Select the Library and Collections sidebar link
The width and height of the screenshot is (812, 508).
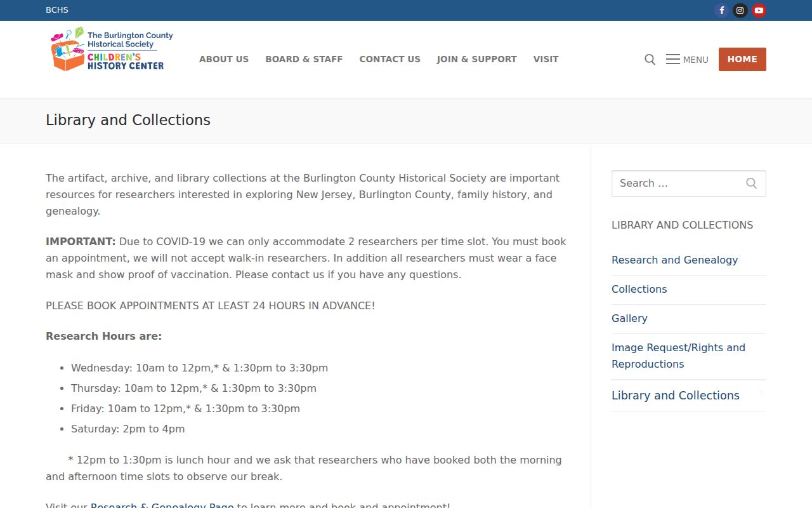tap(676, 396)
